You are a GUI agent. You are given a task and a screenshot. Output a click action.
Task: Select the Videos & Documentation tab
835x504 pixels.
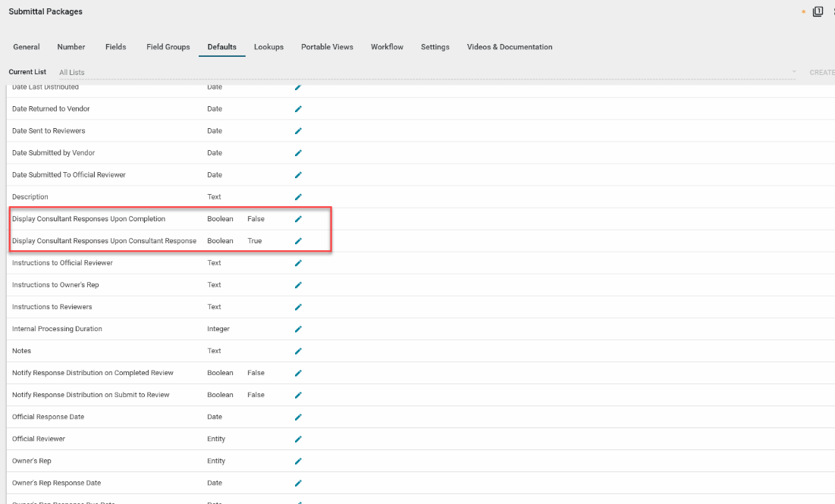point(509,47)
